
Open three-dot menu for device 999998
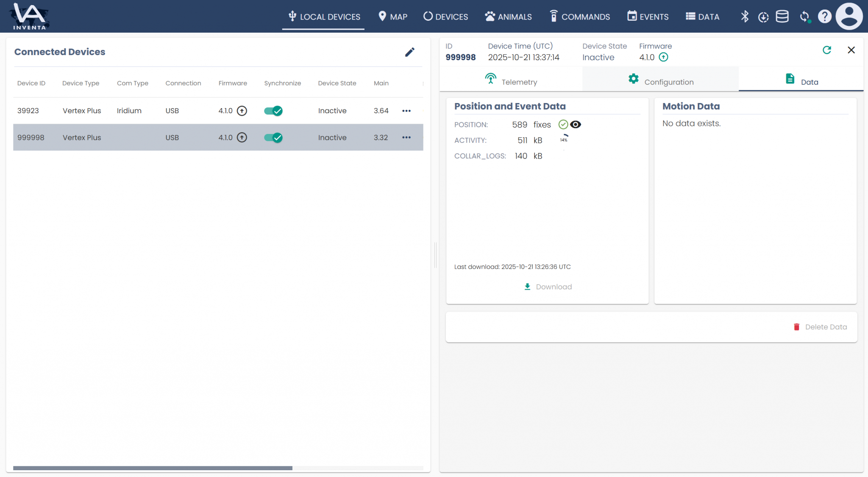[406, 137]
